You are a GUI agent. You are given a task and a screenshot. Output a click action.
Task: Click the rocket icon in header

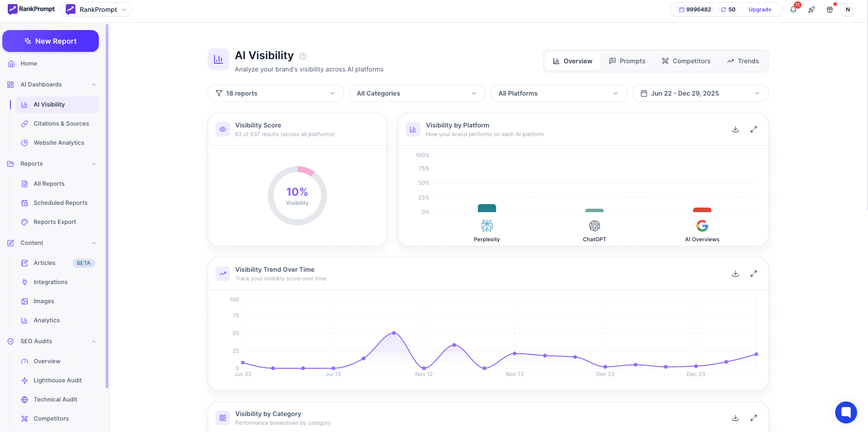(x=812, y=10)
